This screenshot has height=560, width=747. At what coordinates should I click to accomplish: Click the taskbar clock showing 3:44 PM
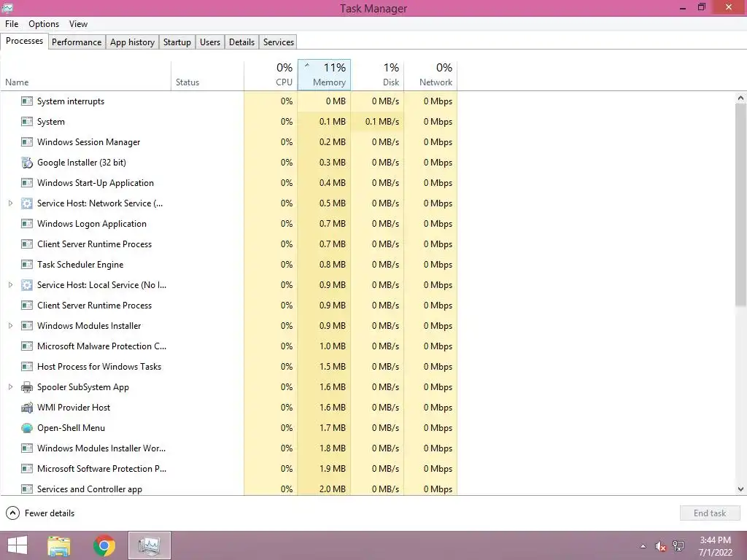click(x=715, y=540)
